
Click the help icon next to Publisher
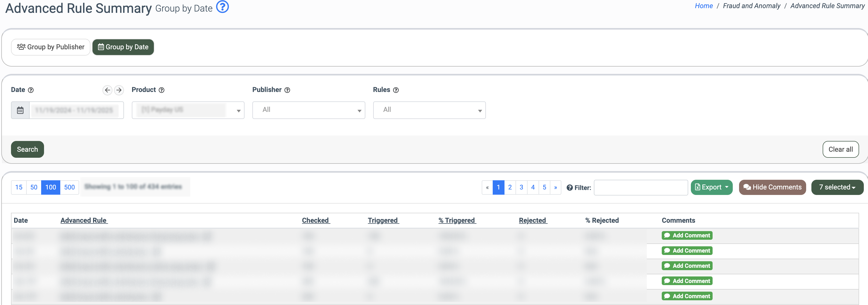click(287, 90)
